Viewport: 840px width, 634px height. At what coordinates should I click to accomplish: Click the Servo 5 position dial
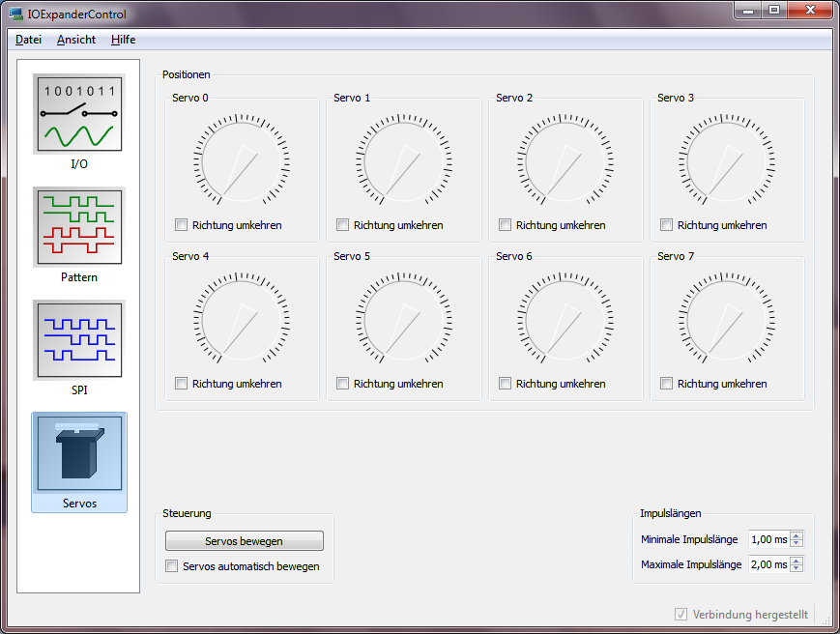404,319
